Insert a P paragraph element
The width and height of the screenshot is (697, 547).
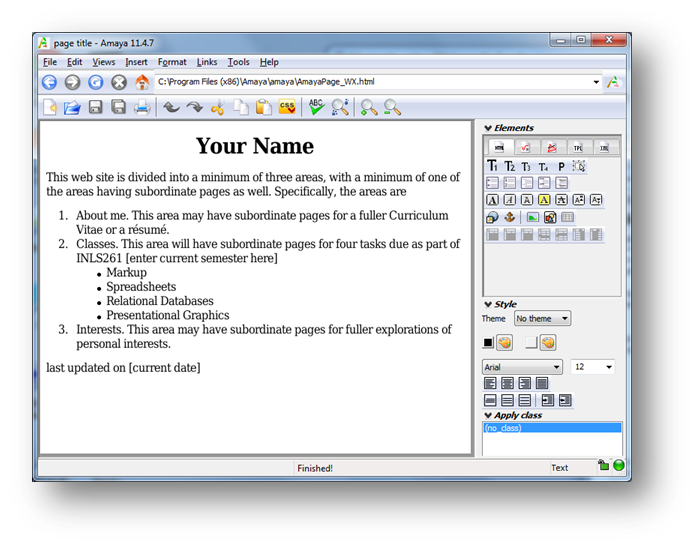(560, 166)
